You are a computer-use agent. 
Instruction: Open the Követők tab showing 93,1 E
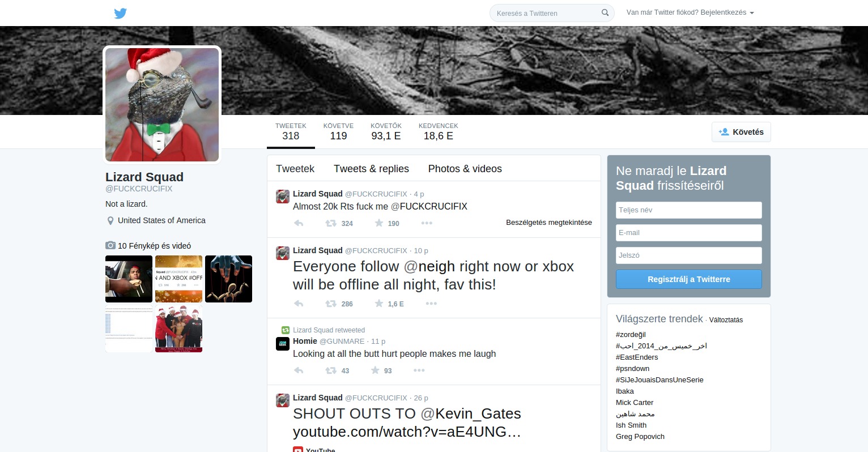coord(386,131)
